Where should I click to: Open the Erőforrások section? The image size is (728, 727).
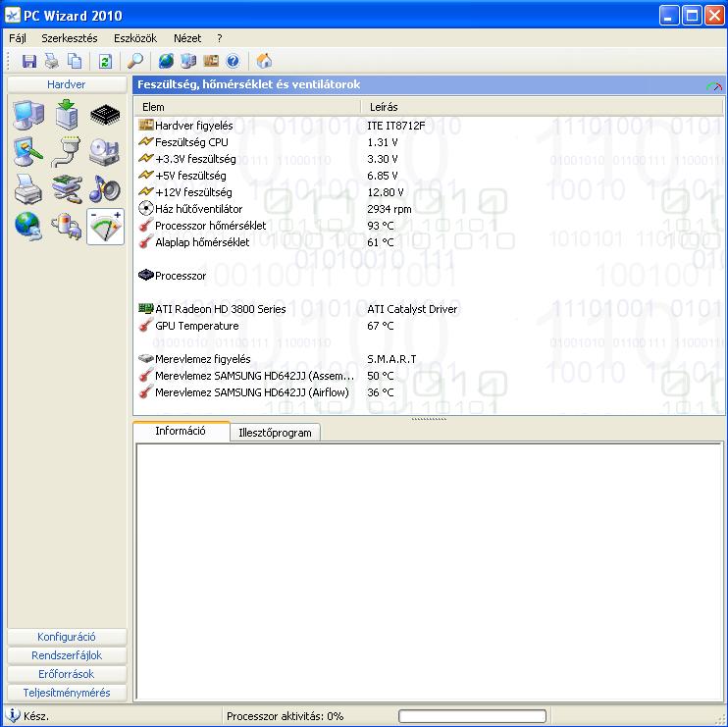[x=67, y=674]
